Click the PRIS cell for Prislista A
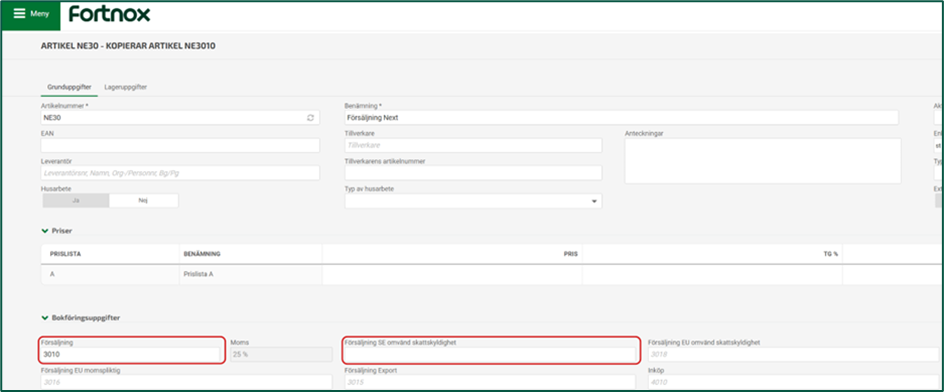This screenshot has height=392, width=944. coord(452,275)
